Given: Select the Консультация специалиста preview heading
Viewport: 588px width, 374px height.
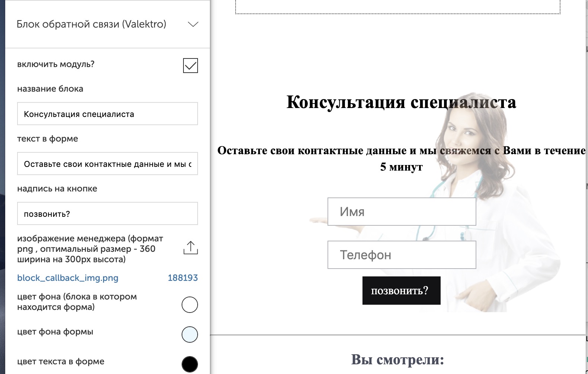Looking at the screenshot, I should (x=401, y=102).
